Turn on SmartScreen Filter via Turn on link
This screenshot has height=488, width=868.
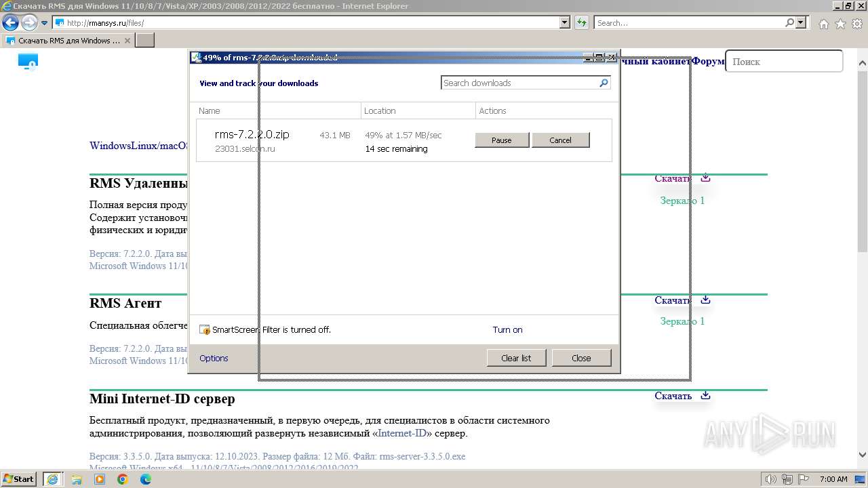507,330
